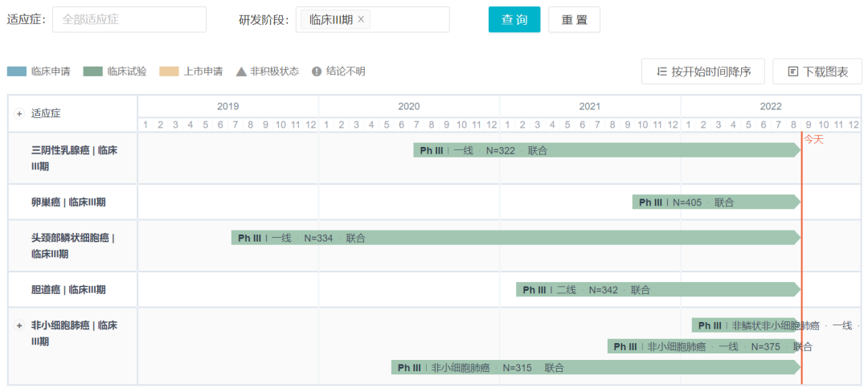Click the 重置 reset button
Screen dimensions: 868x388
[x=574, y=19]
